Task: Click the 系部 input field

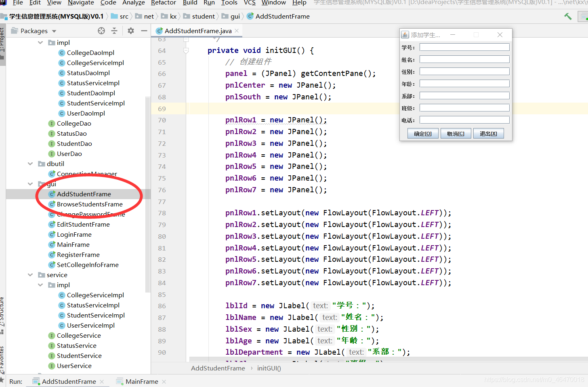Action: [464, 96]
